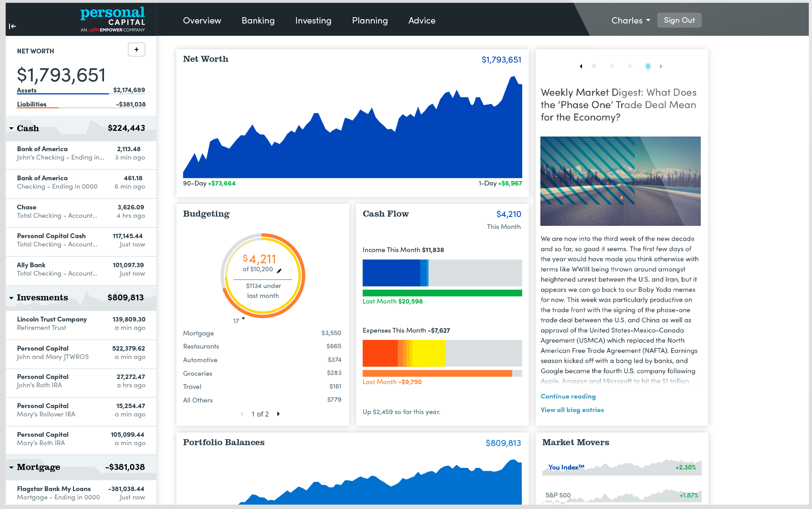The height and width of the screenshot is (509, 812).
Task: Open the Charles user dropdown
Action: pos(631,20)
